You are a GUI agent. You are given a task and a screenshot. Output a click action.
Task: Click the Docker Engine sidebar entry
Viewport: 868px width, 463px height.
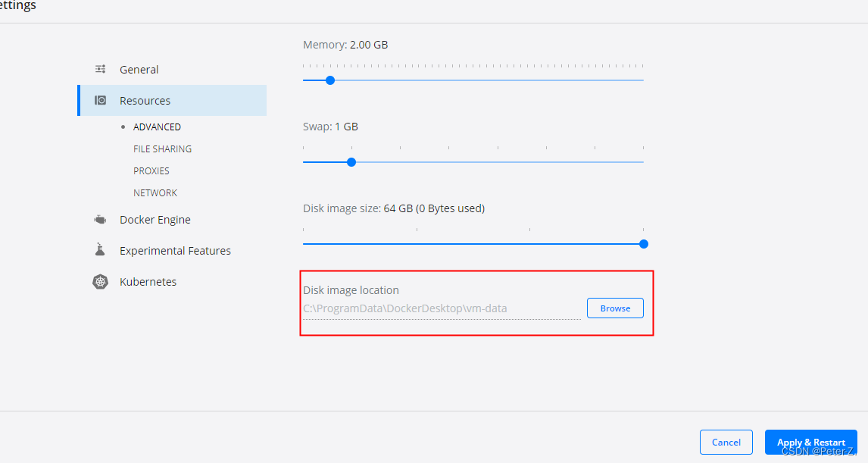(155, 219)
